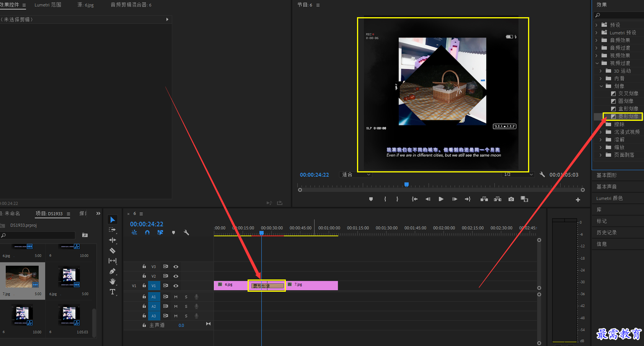Open the 基本声音 panel
The width and height of the screenshot is (644, 346).
tap(607, 187)
